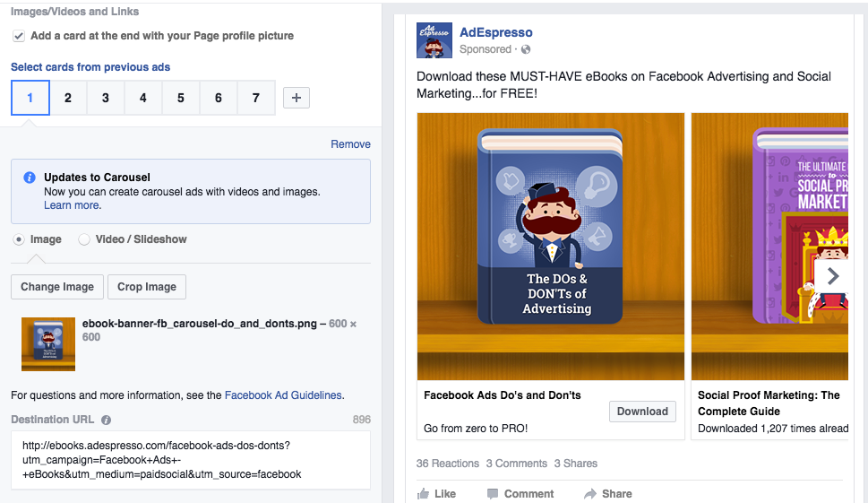Select carousel card 6 tab
This screenshot has height=503, width=868.
tap(219, 98)
